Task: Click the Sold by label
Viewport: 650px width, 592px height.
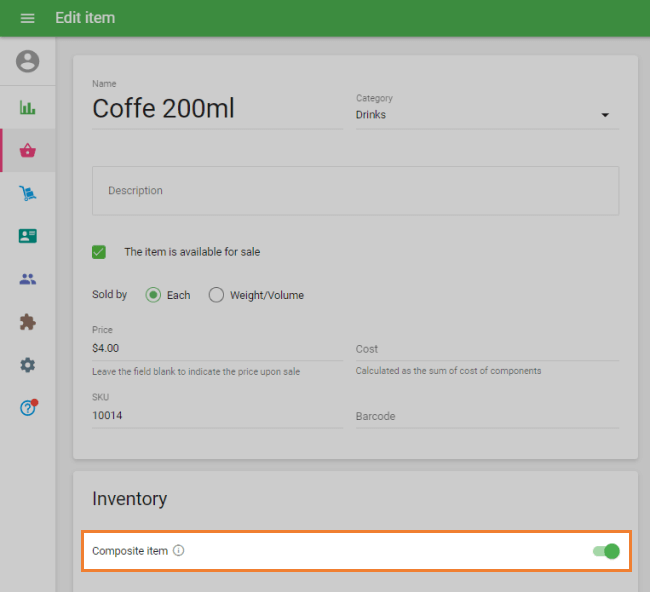Action: [x=109, y=294]
